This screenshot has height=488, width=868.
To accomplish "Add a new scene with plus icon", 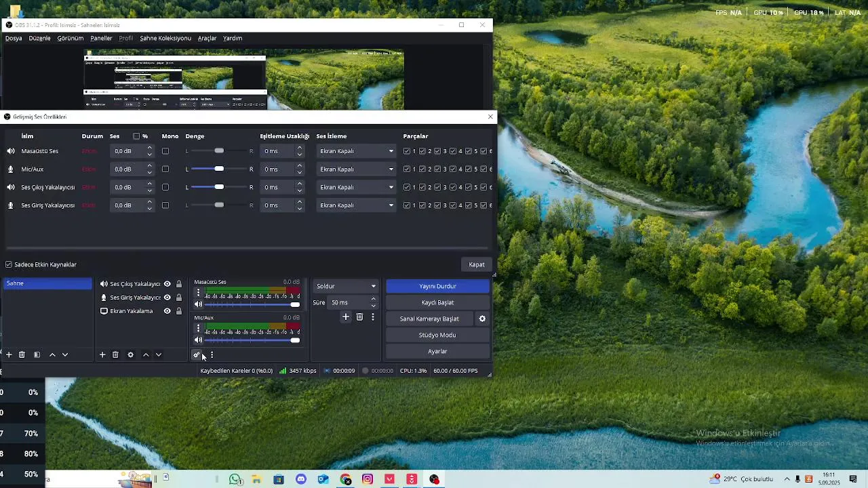I will (x=9, y=354).
